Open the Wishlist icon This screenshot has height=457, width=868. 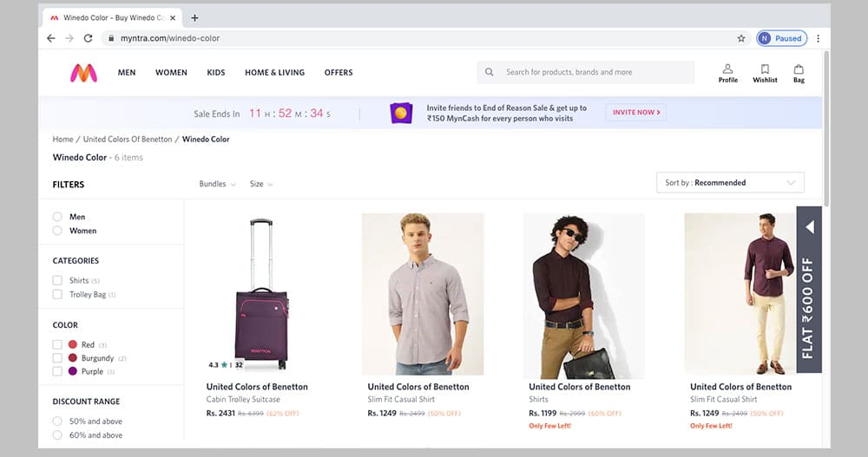[x=765, y=69]
